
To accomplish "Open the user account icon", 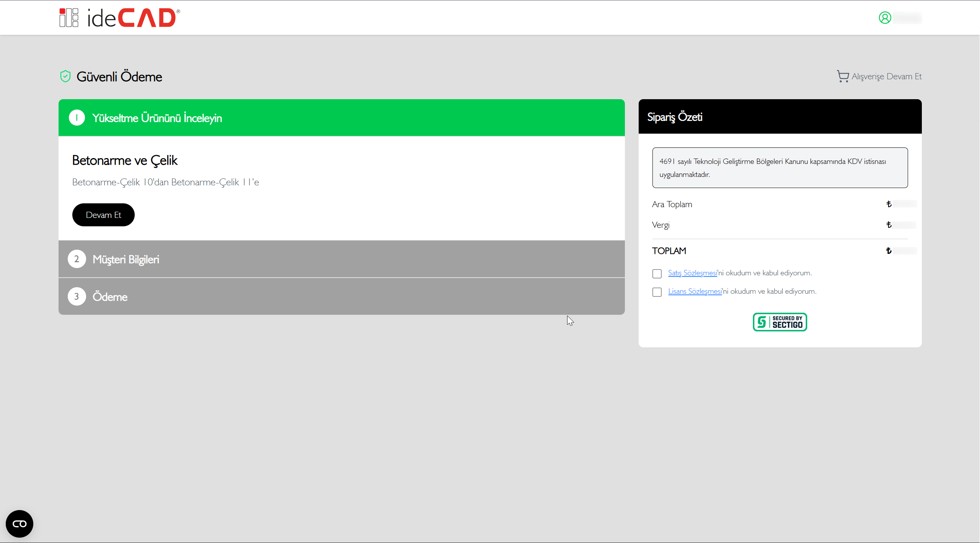I will pyautogui.click(x=885, y=18).
